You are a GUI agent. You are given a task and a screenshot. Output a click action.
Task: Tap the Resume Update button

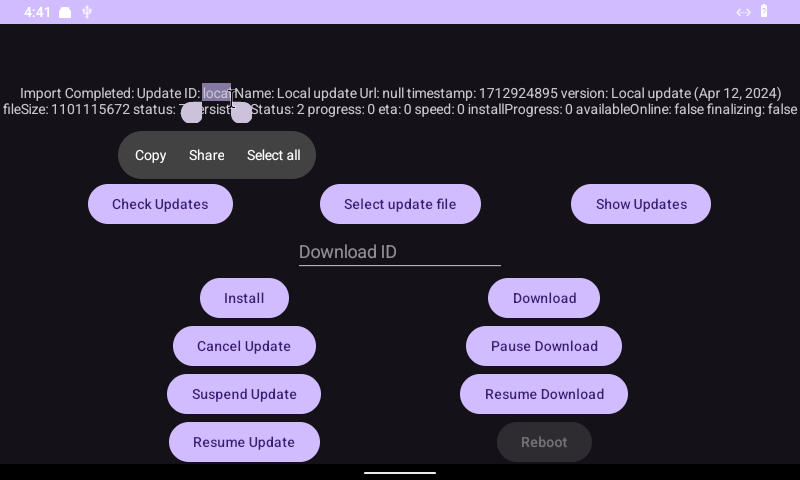click(x=244, y=442)
